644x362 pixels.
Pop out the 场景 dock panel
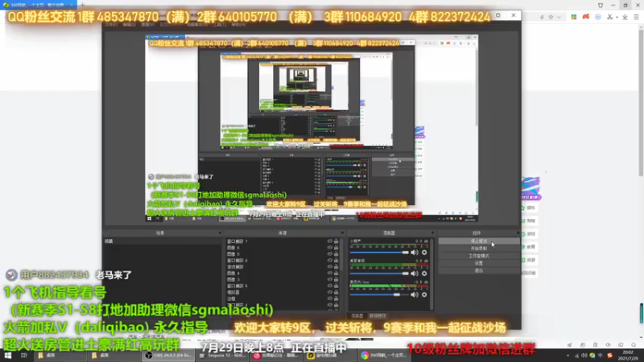220,232
